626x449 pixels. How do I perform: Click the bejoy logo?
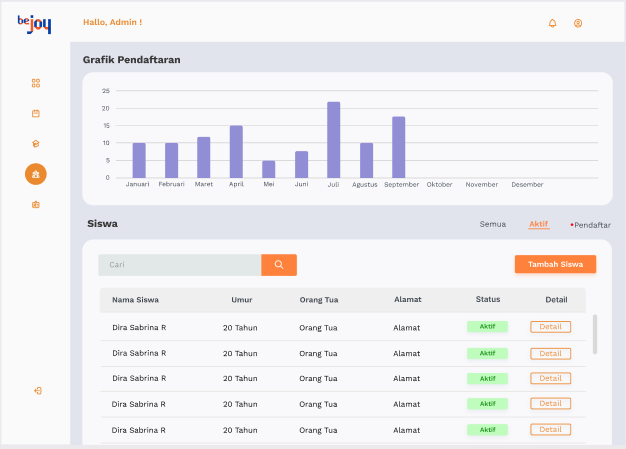tap(34, 24)
